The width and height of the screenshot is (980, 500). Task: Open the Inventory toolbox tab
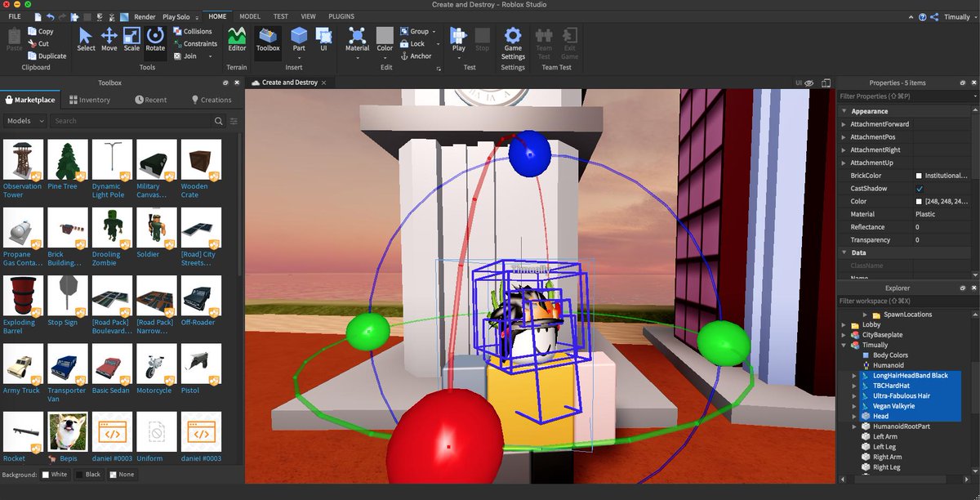pyautogui.click(x=90, y=100)
